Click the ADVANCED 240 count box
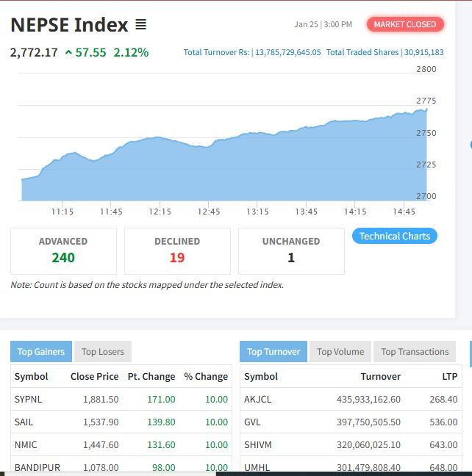The width and height of the screenshot is (472, 476). click(63, 250)
